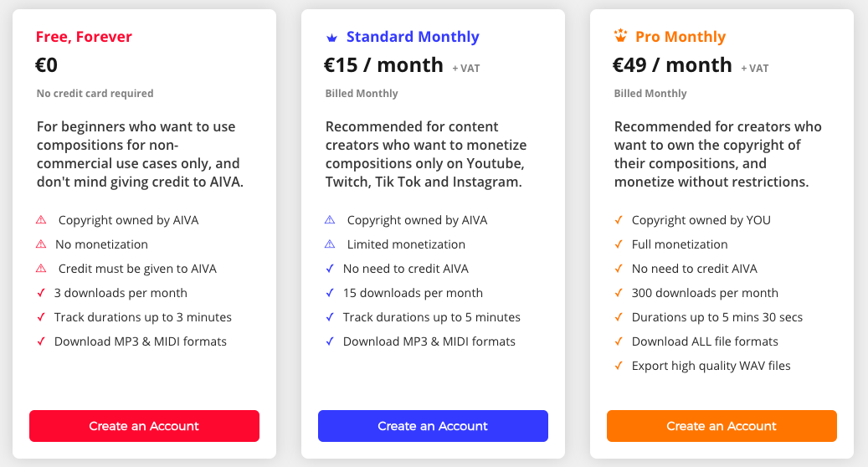
Task: Click the orange crown icon beside Pro Monthly
Action: pyautogui.click(x=620, y=36)
